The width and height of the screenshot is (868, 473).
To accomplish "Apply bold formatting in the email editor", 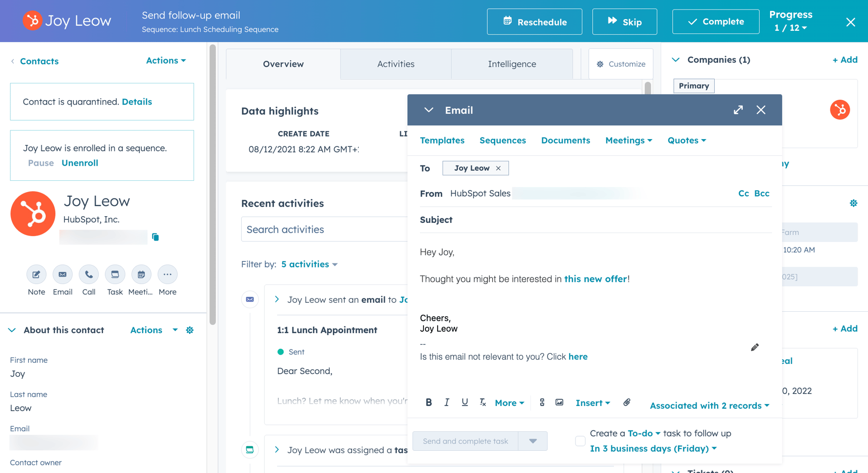I will point(429,402).
